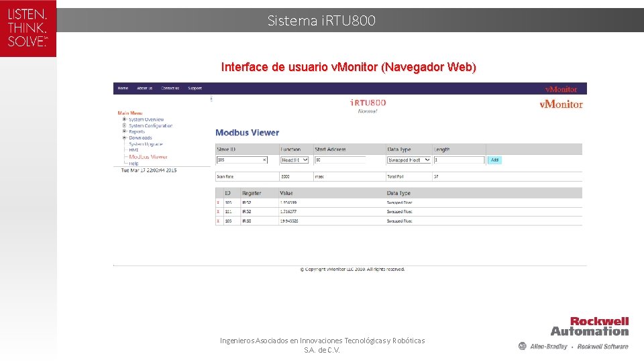Delete the row with value ending 6599

tap(218, 202)
